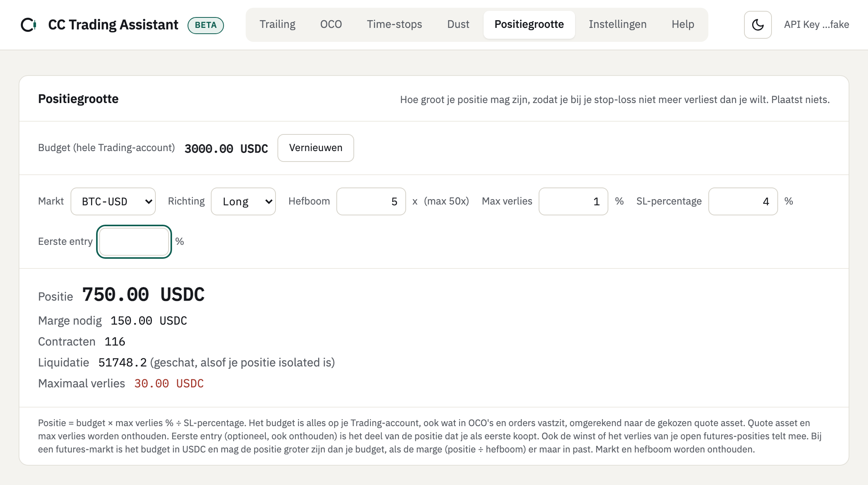Image resolution: width=868 pixels, height=485 pixels.
Task: Select the Marge nodig 150.00 USDC value
Action: point(149,321)
